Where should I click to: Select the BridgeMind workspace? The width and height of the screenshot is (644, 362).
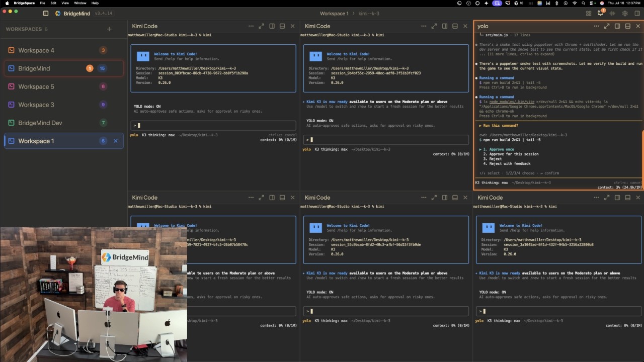[63, 68]
